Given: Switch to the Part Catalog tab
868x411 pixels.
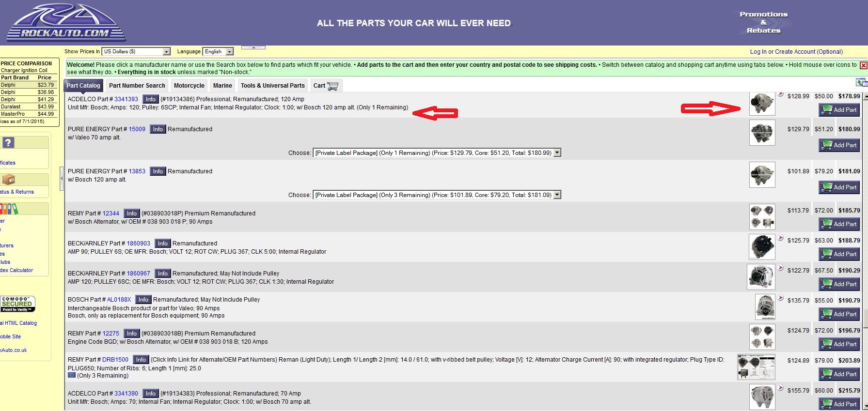Looking at the screenshot, I should click(83, 86).
